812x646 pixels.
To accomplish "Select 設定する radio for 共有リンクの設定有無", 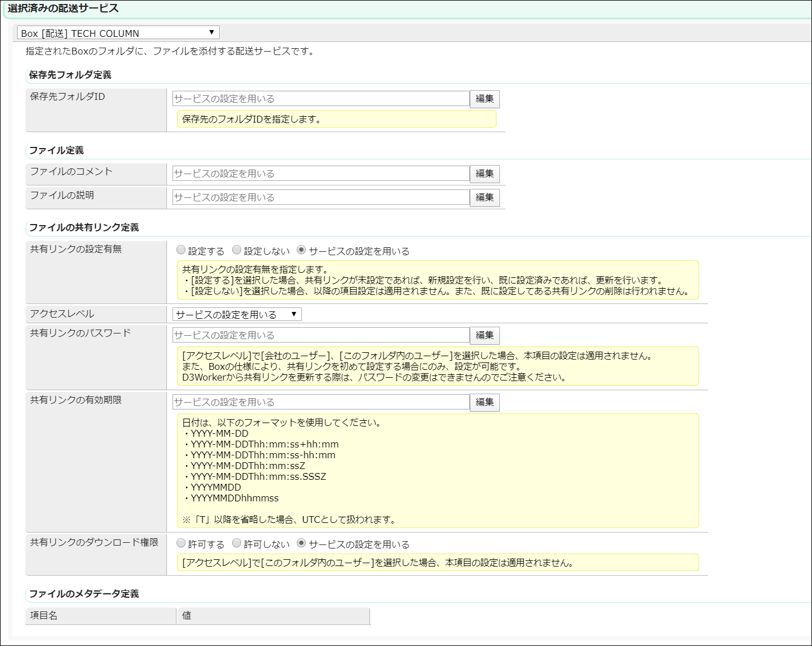I will pyautogui.click(x=182, y=250).
